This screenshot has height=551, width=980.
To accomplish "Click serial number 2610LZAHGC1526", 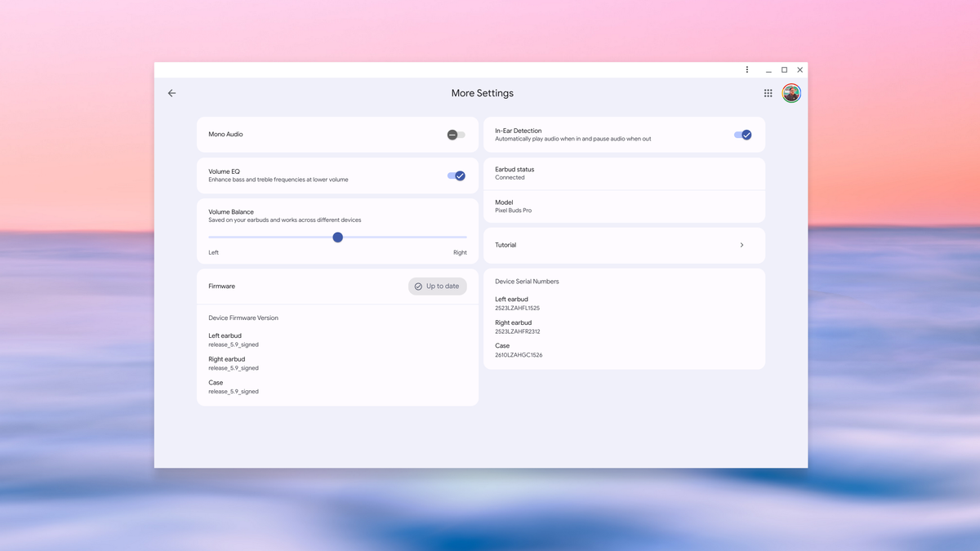I will [519, 355].
